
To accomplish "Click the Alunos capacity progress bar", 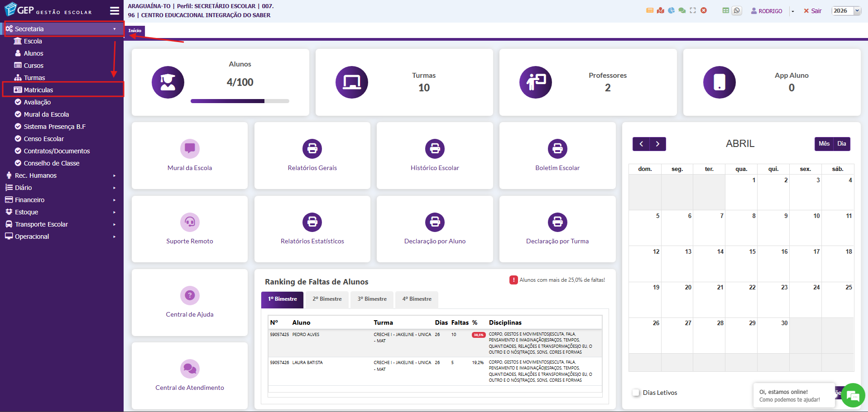I will (x=240, y=101).
